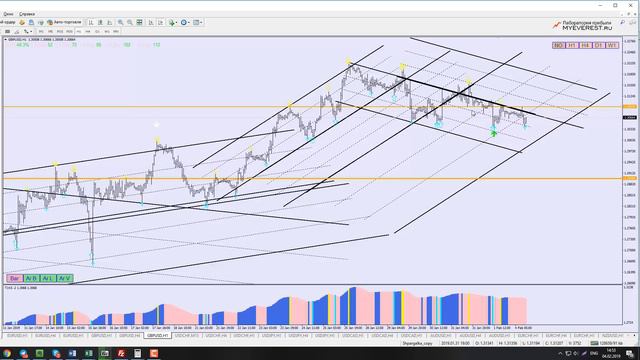Image resolution: width=640 pixels, height=360 pixels.
Task: Click the W1 button on the chart overlay
Action: (612, 45)
